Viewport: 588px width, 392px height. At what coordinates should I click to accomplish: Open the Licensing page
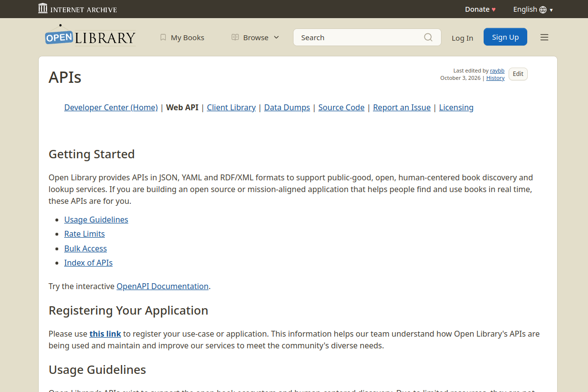tap(456, 107)
